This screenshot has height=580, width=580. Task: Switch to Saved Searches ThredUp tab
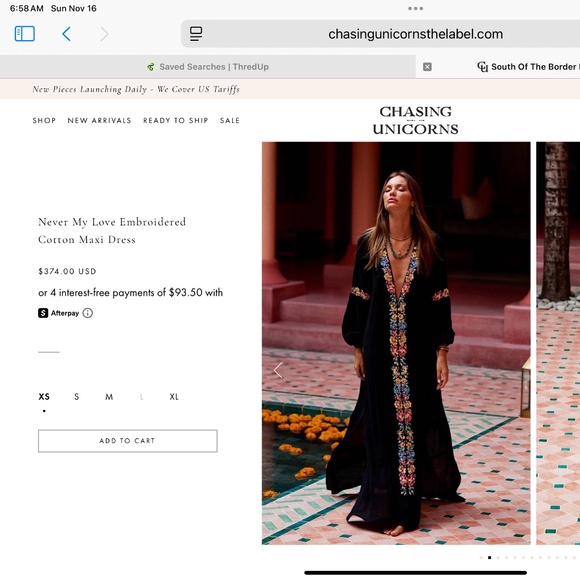pos(208,67)
